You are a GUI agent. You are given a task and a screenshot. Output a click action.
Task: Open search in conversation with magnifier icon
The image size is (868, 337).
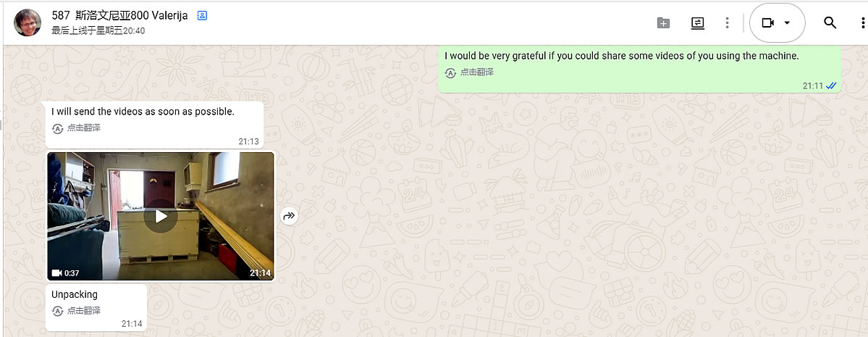pyautogui.click(x=830, y=22)
